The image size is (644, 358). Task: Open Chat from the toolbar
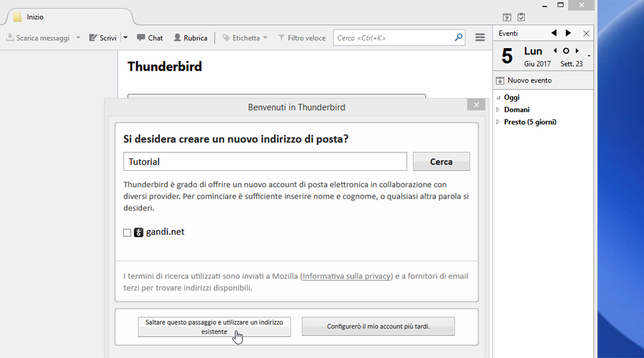tap(150, 38)
